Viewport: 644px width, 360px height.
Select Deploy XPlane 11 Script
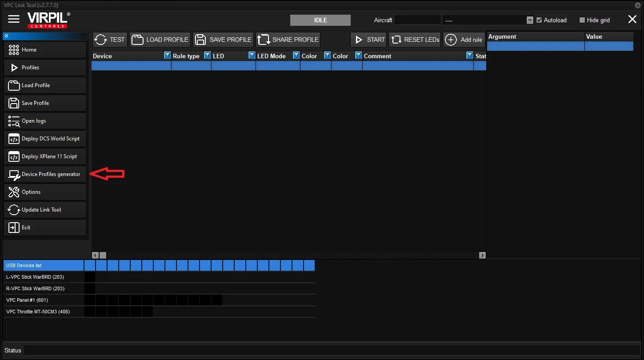45,156
